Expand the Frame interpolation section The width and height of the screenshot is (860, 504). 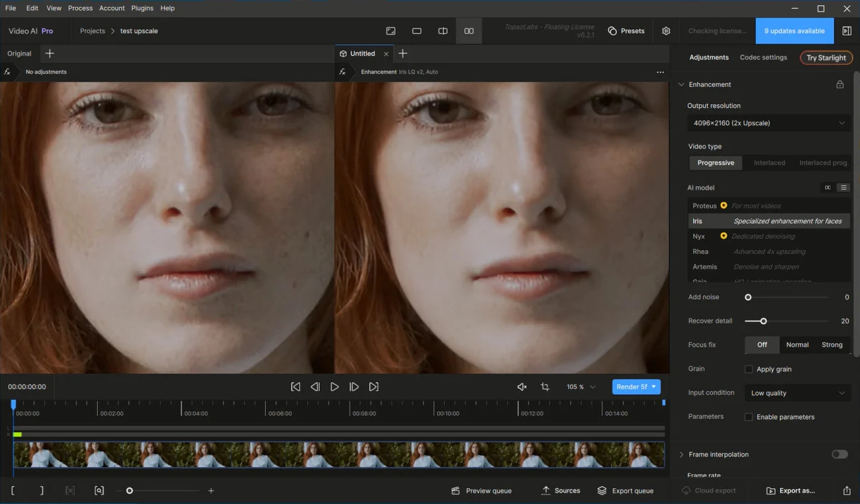(681, 454)
